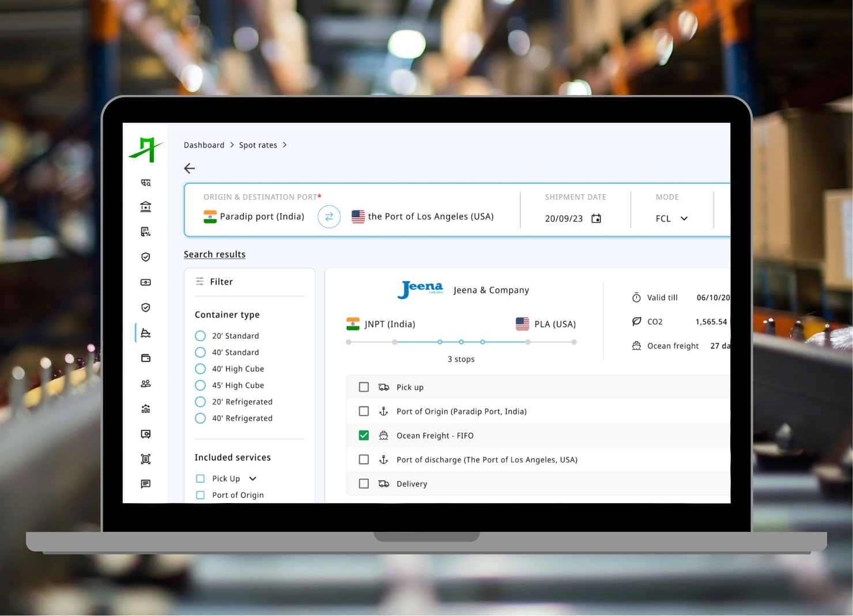This screenshot has height=616, width=853.
Task: Click shield icon just above ship icon
Action: pyautogui.click(x=146, y=308)
